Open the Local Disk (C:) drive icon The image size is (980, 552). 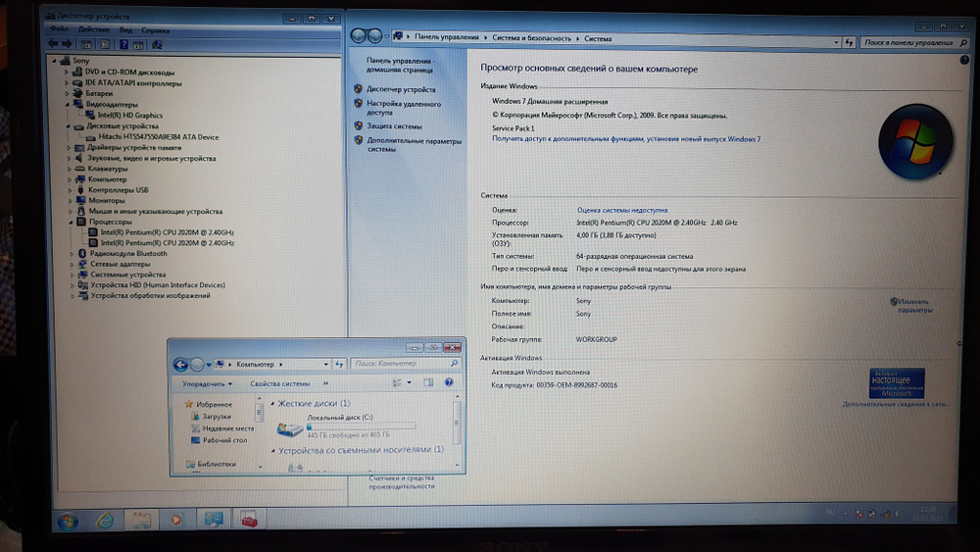(x=290, y=428)
